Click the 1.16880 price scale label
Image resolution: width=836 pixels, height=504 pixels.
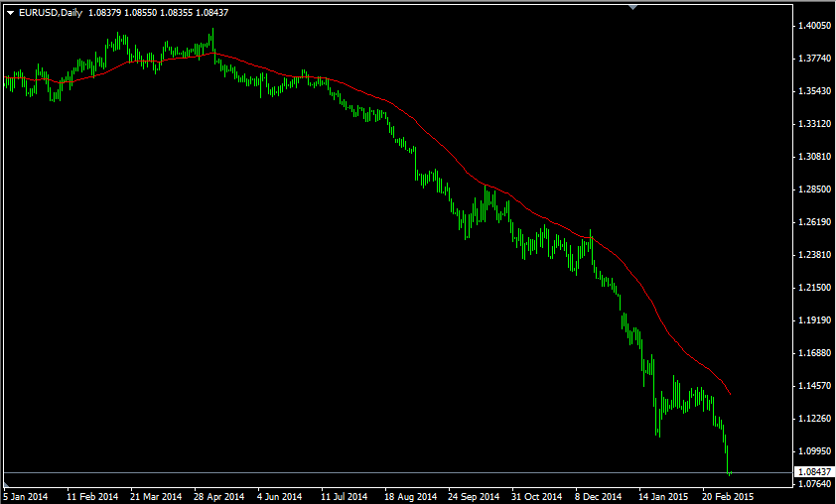coord(814,352)
